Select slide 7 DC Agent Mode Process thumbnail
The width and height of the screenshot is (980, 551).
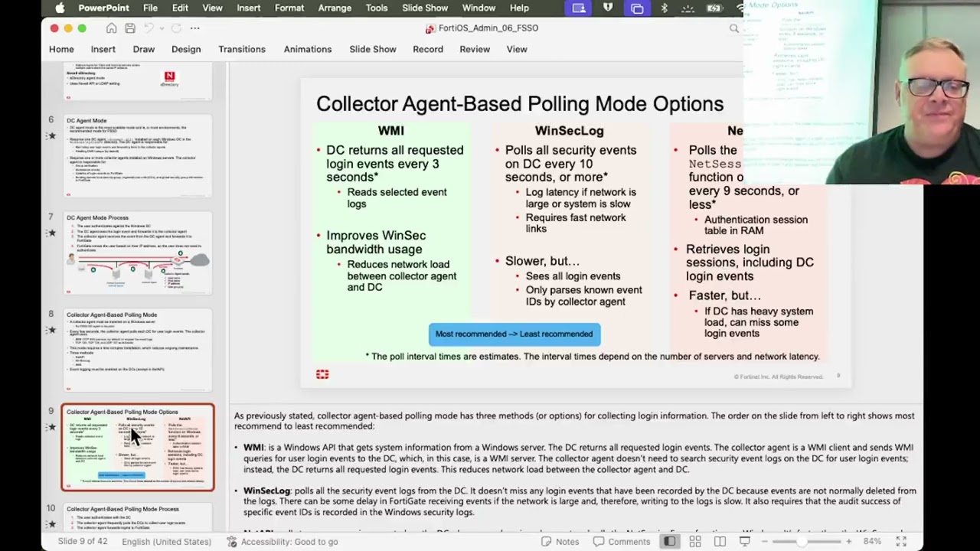point(138,253)
